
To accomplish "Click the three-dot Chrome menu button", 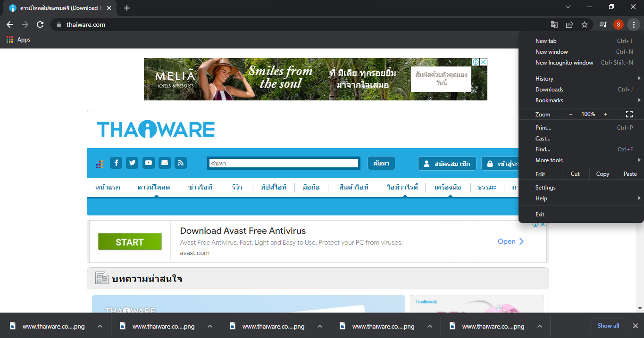I will (x=634, y=25).
